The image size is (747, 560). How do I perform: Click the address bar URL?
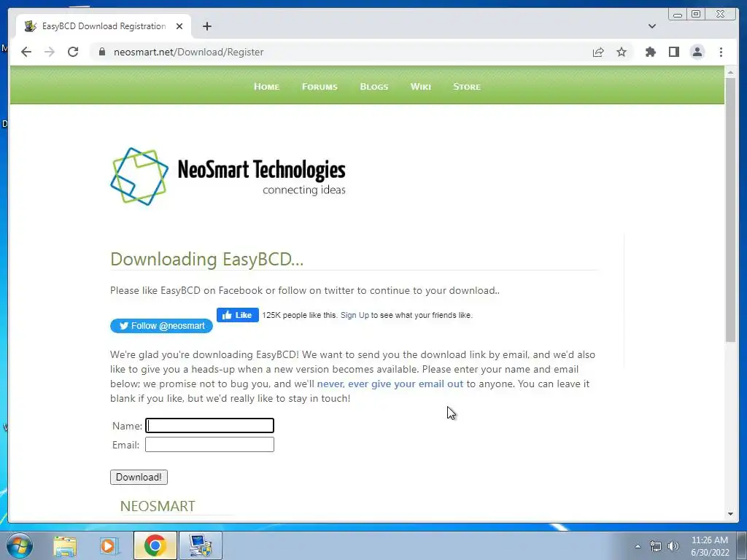(189, 52)
